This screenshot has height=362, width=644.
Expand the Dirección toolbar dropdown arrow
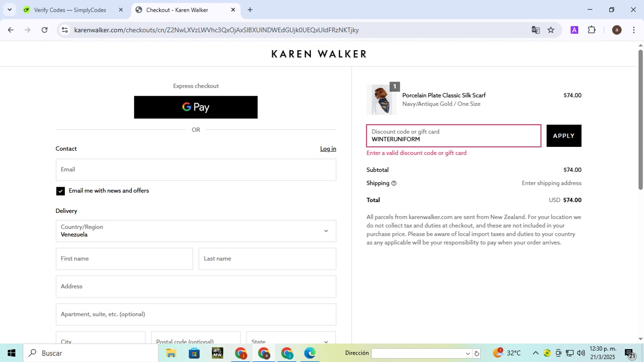[468, 354]
